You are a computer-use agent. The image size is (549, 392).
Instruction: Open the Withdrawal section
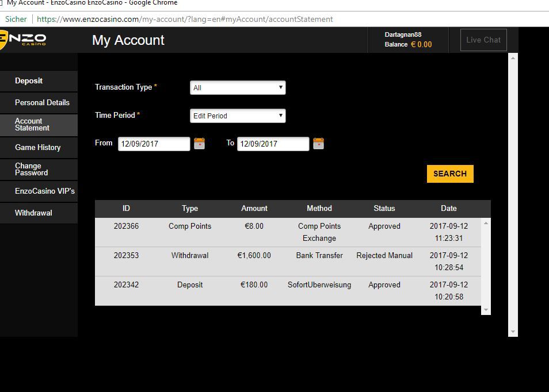39,213
